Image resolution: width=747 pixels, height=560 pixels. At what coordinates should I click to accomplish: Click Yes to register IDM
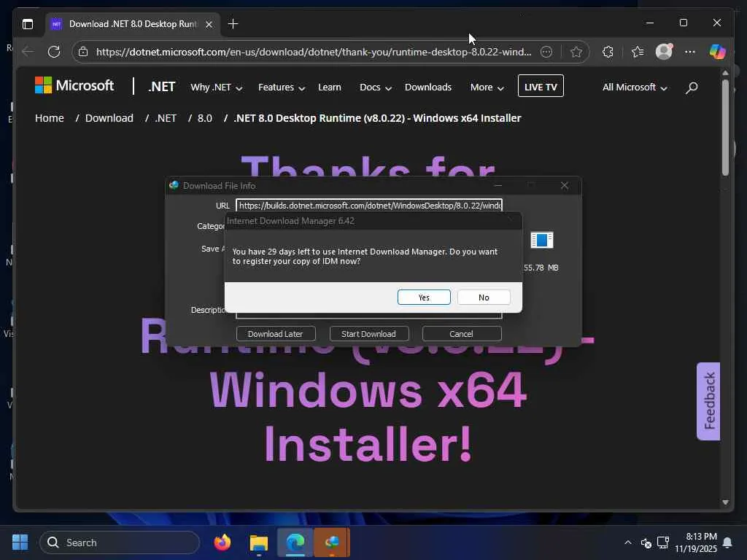click(x=424, y=297)
